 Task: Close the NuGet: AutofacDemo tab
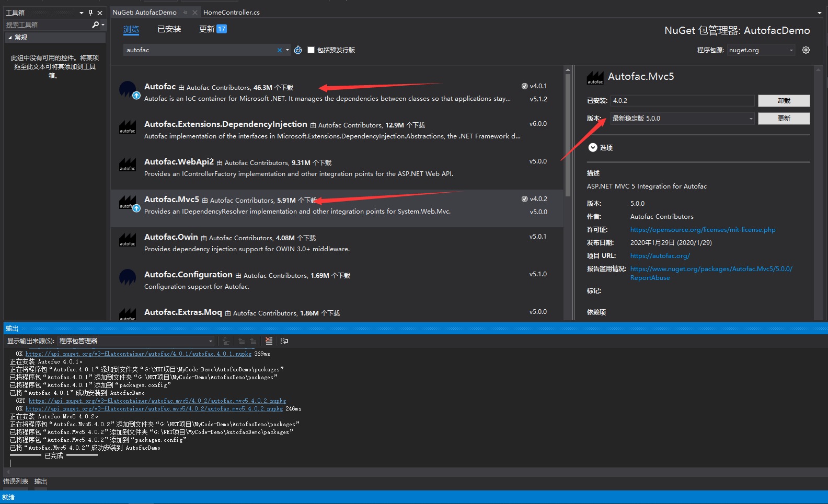coord(195,12)
